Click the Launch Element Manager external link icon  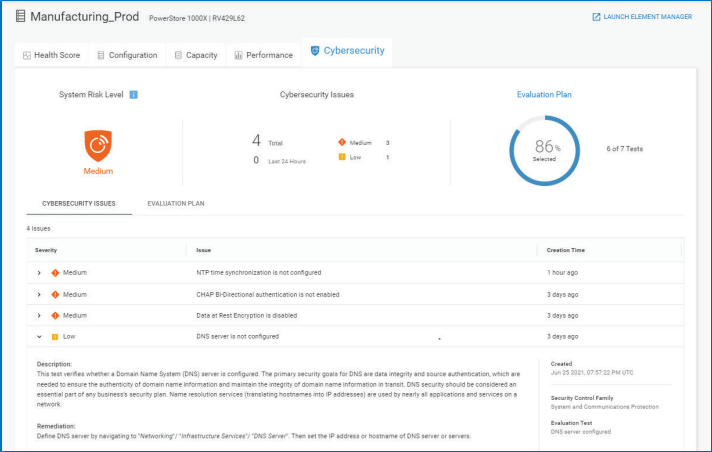point(596,17)
